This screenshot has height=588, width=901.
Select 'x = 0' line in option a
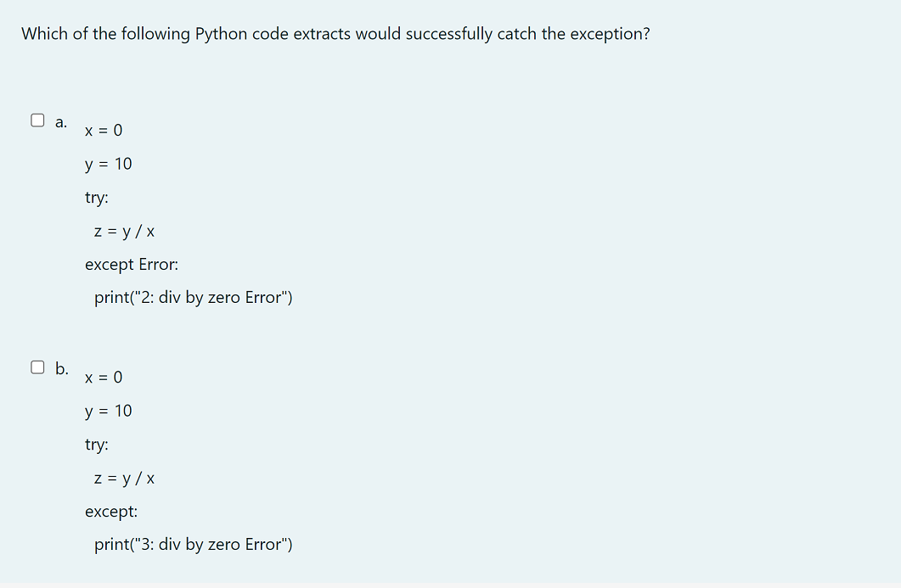tap(104, 131)
